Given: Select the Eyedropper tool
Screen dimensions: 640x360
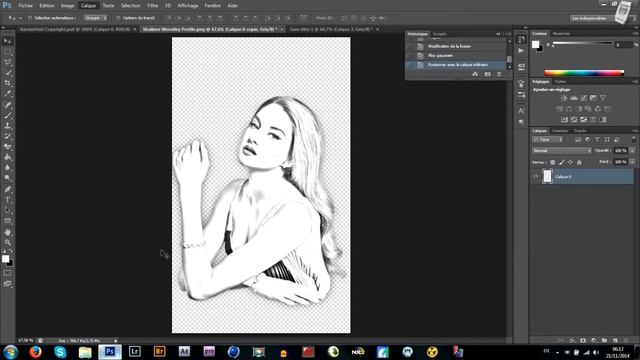Looking at the screenshot, I should [7, 94].
